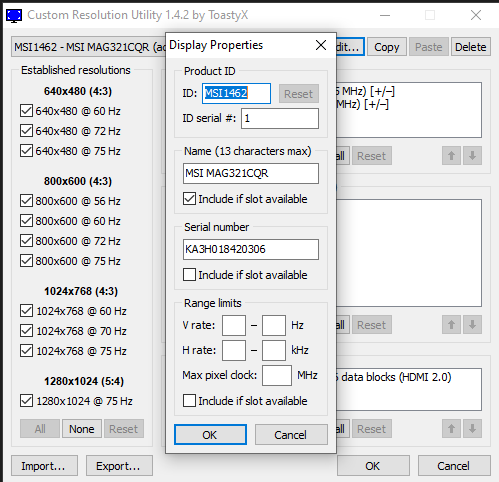Uncheck Include if slot available under Name
The height and width of the screenshot is (482, 499).
coord(189,199)
